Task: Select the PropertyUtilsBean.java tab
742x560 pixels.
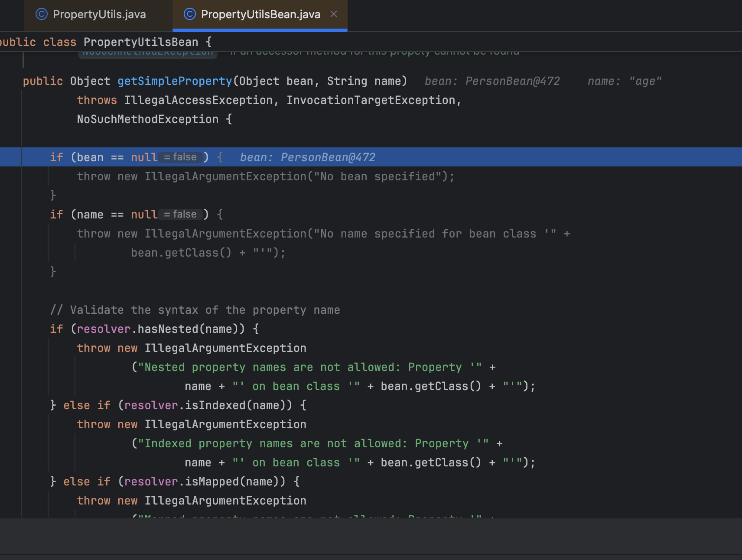Action: pos(260,14)
